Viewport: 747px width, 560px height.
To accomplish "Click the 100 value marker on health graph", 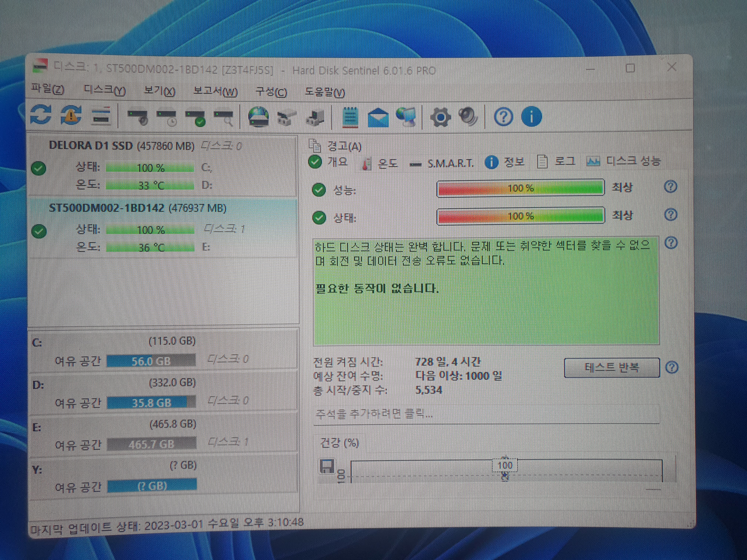I will tap(505, 465).
